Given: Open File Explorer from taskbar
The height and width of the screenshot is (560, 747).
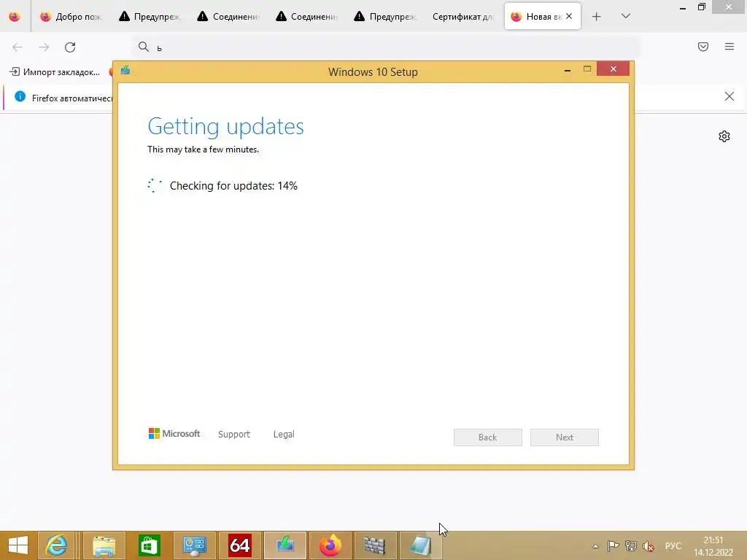Looking at the screenshot, I should point(104,545).
